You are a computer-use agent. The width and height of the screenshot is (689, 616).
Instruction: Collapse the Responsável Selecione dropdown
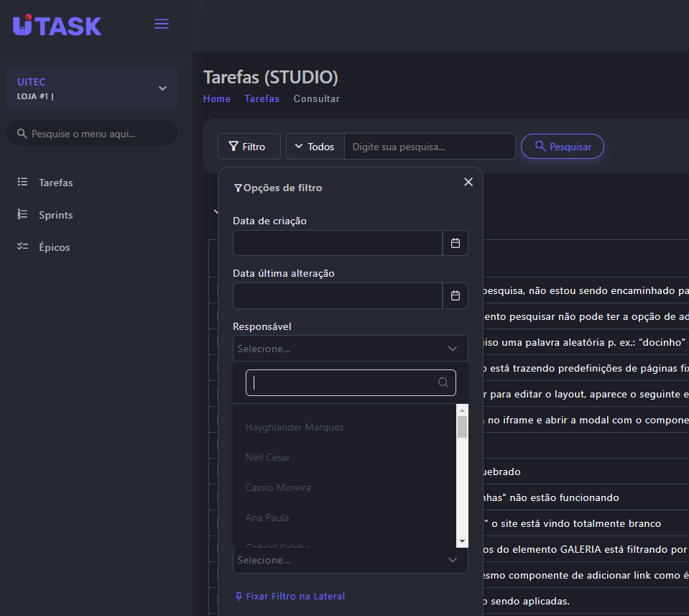[452, 349]
